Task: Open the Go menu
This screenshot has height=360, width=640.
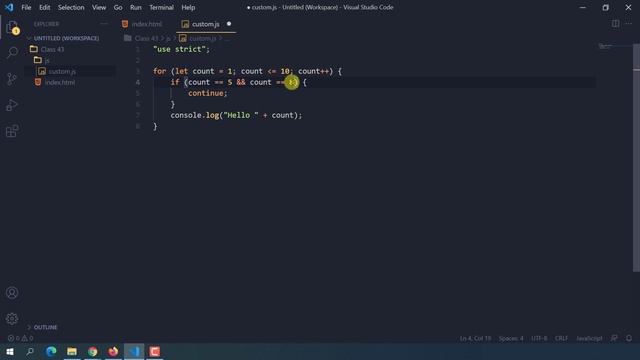Action: point(118,7)
